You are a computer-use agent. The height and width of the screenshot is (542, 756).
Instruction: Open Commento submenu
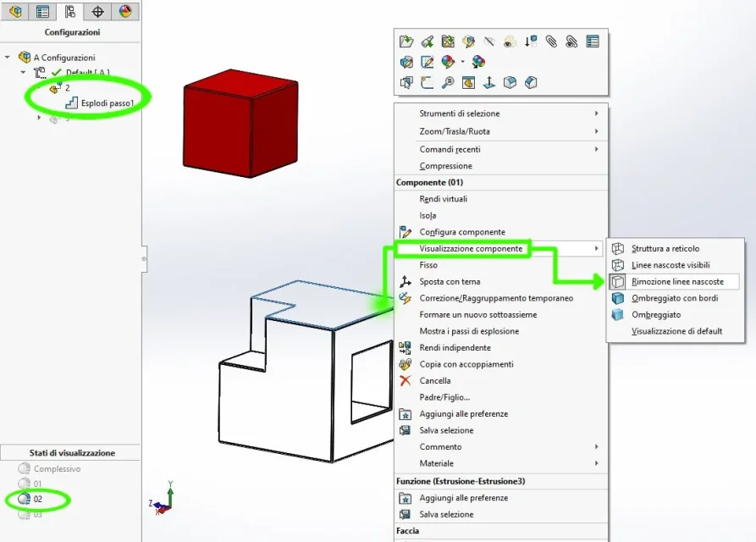[501, 446]
